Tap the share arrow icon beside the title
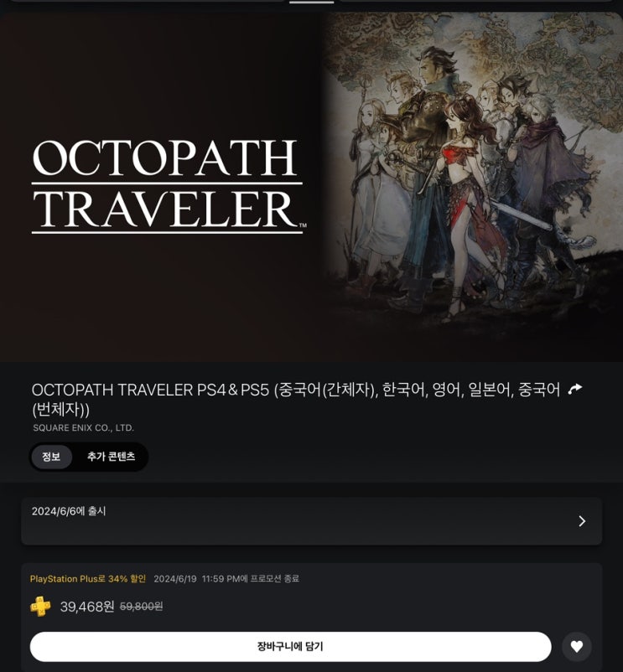This screenshot has height=672, width=623. coord(575,389)
